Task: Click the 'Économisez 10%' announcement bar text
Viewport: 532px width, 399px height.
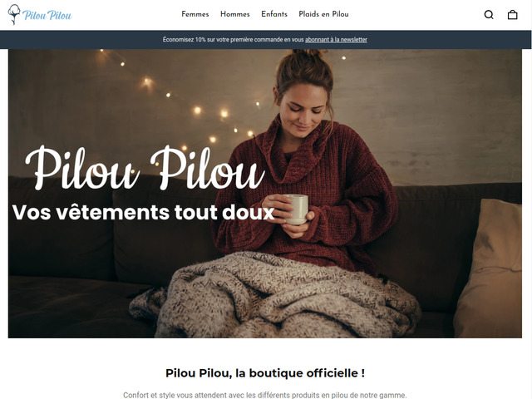Action: tap(233, 40)
